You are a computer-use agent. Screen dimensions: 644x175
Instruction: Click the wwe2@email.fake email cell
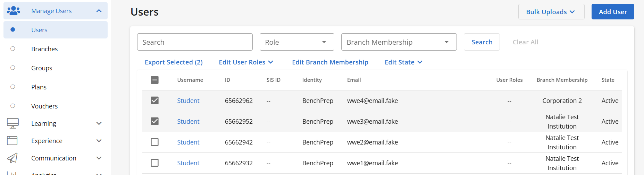(x=373, y=142)
